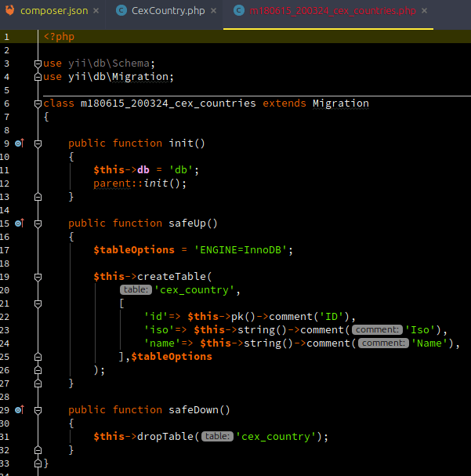Click the 'comment:' hint before 'Name'
This screenshot has width=471, height=476.
383,343
